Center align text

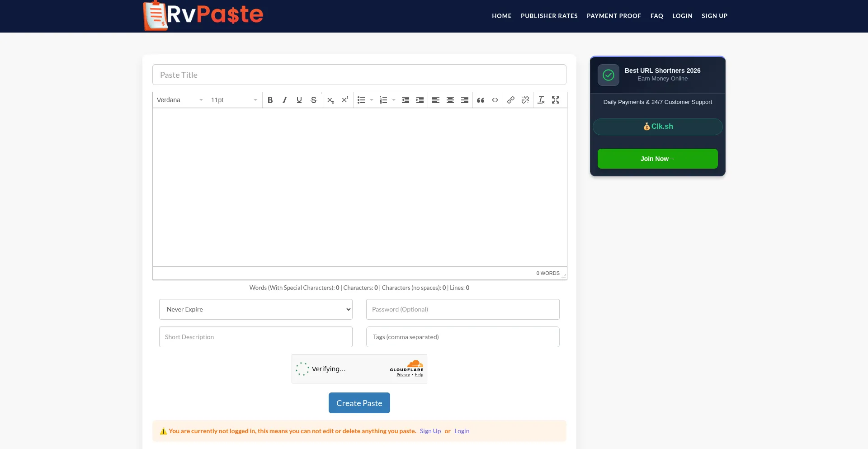point(450,100)
